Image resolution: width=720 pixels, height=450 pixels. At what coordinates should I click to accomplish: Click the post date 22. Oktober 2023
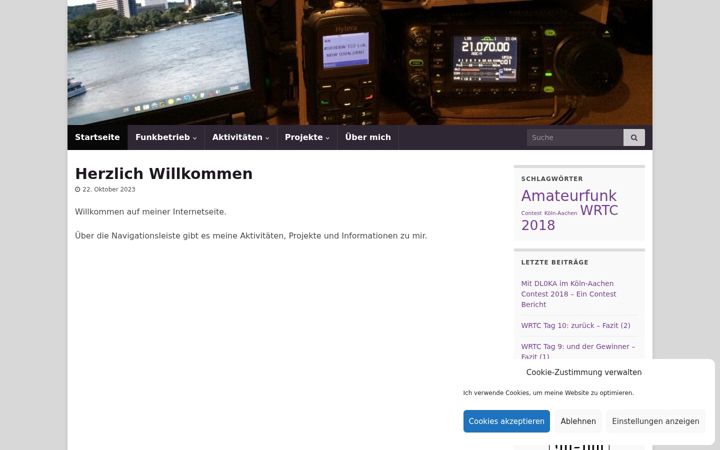109,189
